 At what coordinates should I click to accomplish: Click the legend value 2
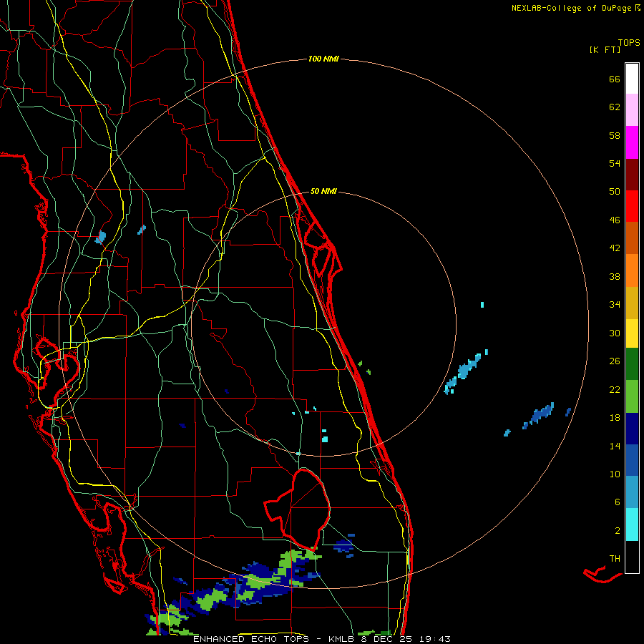[618, 531]
